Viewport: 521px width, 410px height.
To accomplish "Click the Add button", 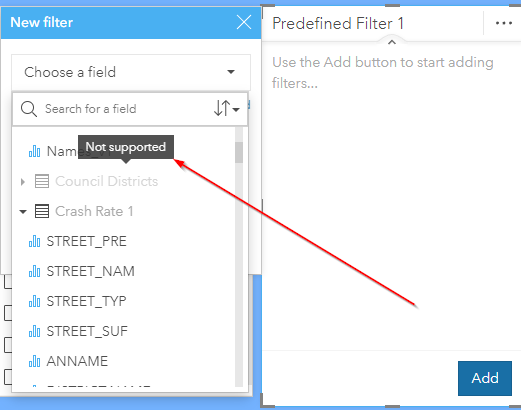I will [x=485, y=378].
